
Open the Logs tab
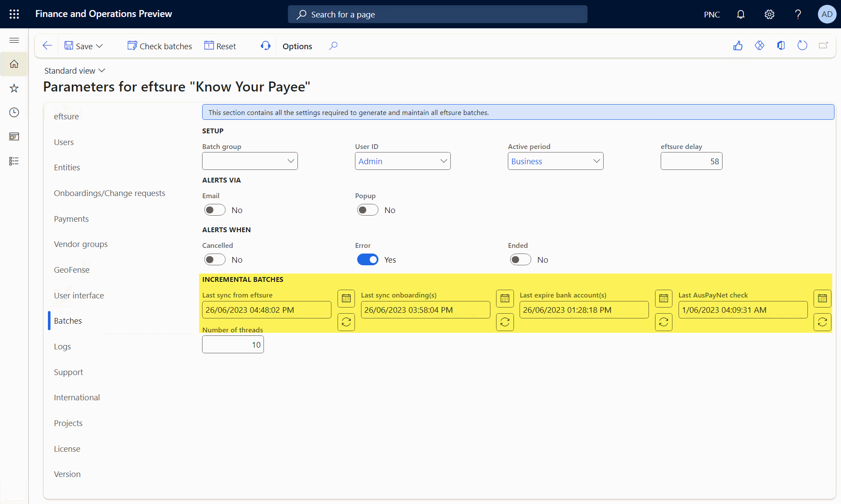(62, 346)
